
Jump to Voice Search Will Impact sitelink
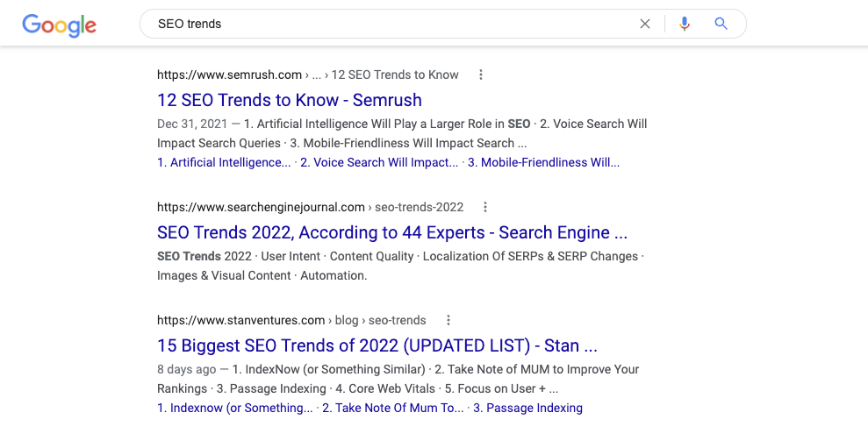pyautogui.click(x=379, y=162)
